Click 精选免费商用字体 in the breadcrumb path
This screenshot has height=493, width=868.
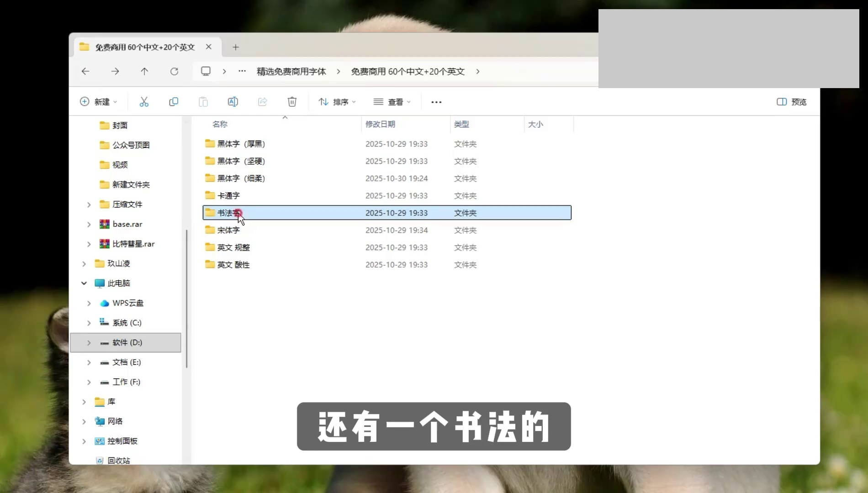(291, 71)
